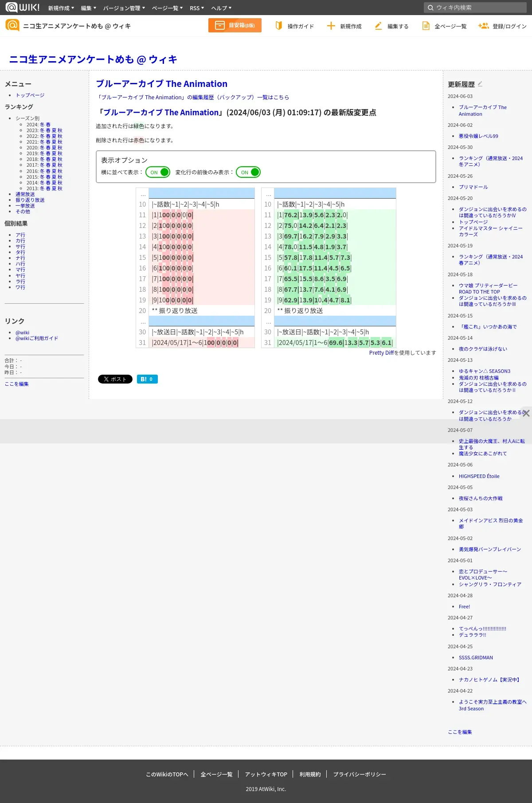Open the 目安箱 suggestion box button
532x803 pixels.
(x=235, y=25)
